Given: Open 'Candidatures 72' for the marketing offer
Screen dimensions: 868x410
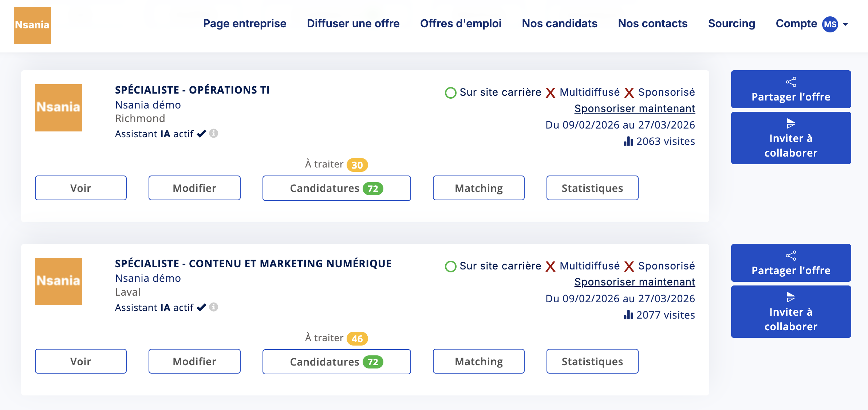Looking at the screenshot, I should [x=336, y=361].
